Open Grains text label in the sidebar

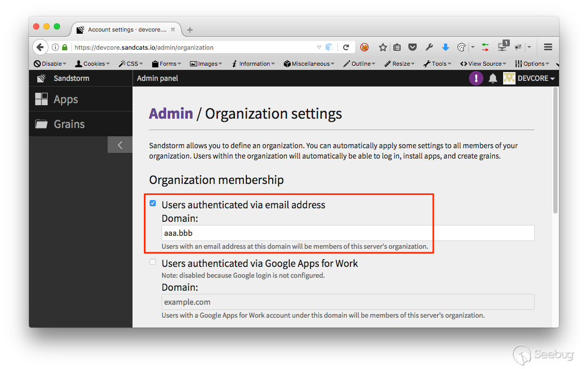69,124
